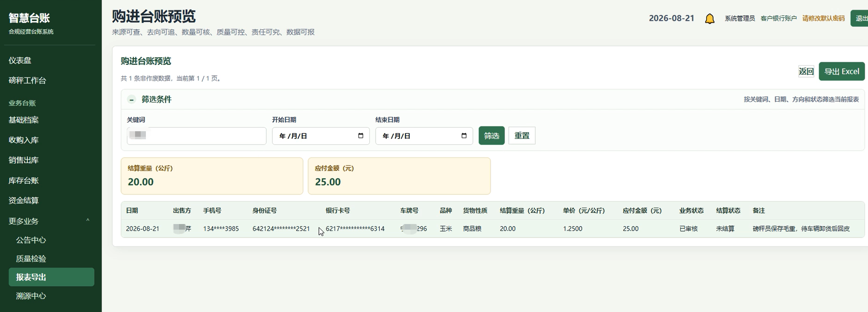This screenshot has width=868, height=312.
Task: Click the 结算重量 summary card value 20.00
Action: (x=141, y=182)
